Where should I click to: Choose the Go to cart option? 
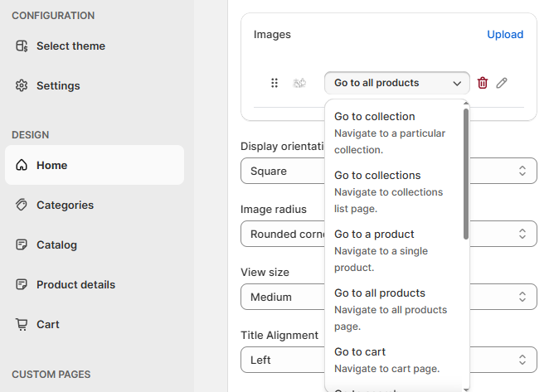(x=395, y=360)
